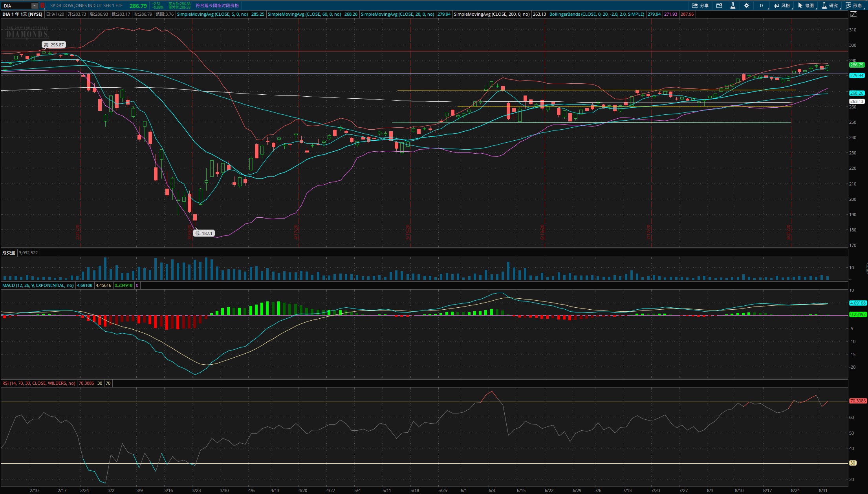
Task: Click the 3/23 date on time axis
Action: (196, 490)
